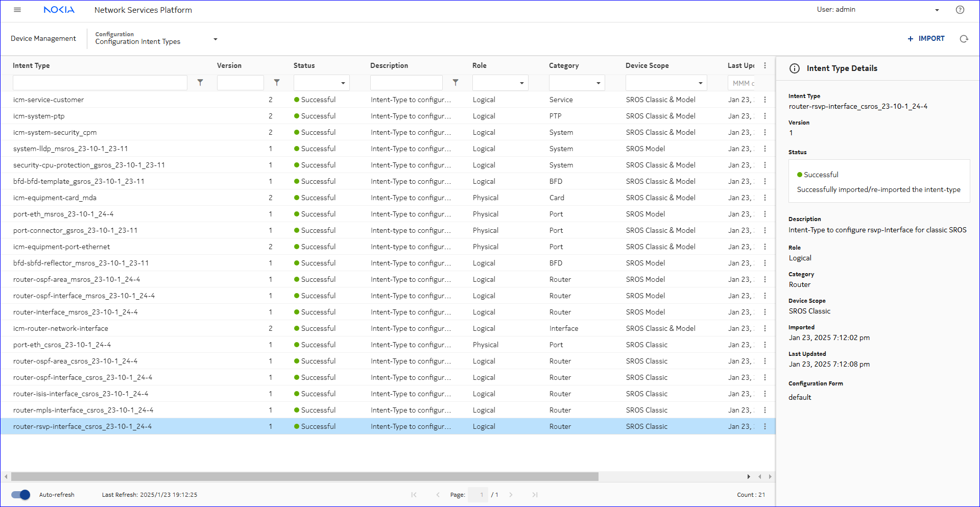Click the refresh icon next to Import
Viewport: 980px width, 507px height.
(x=964, y=39)
